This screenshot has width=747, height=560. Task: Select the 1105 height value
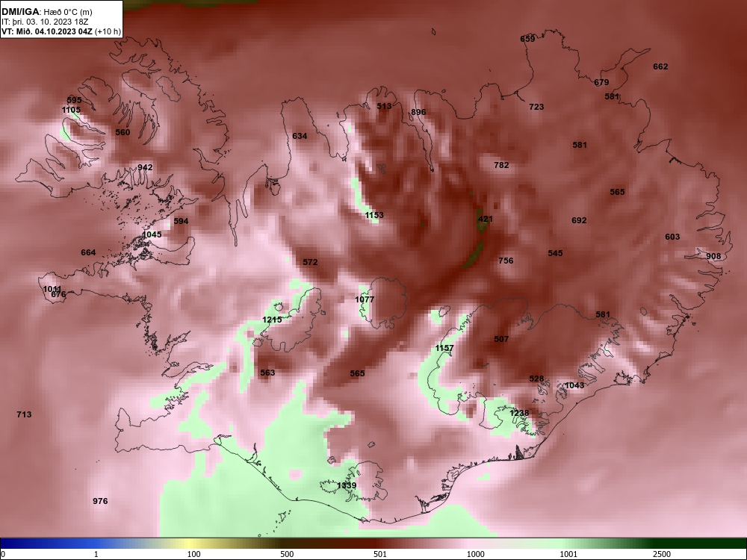(71, 110)
